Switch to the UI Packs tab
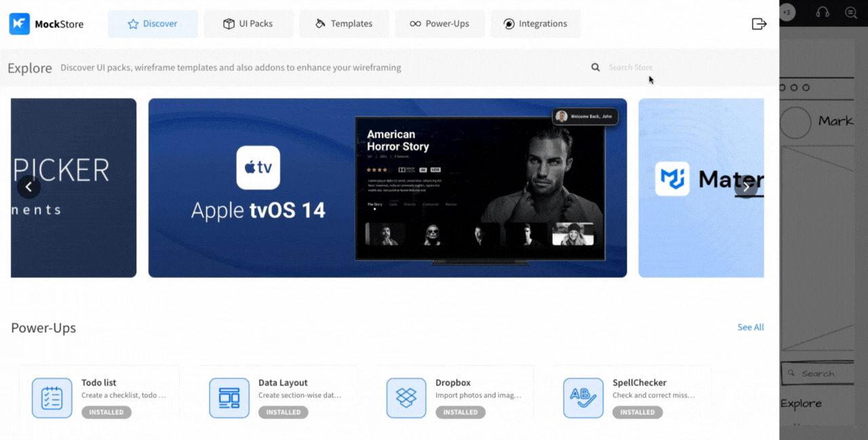The height and width of the screenshot is (440, 868). pyautogui.click(x=248, y=24)
